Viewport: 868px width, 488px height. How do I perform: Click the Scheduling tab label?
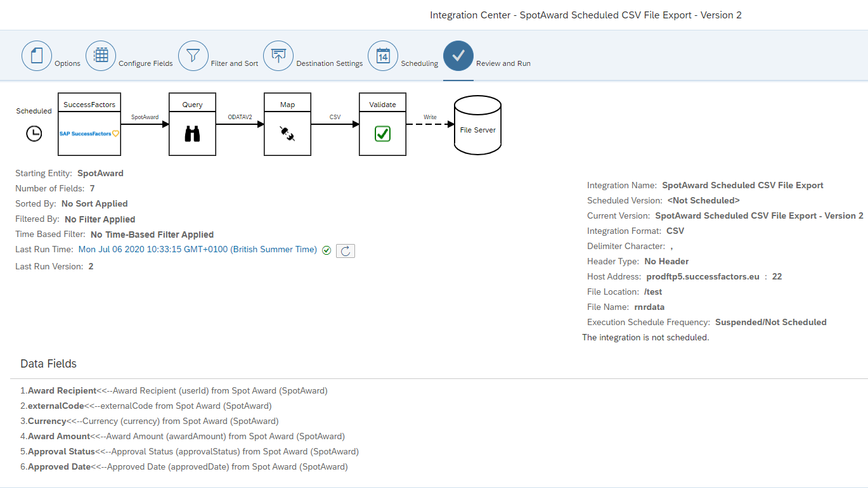click(x=420, y=63)
